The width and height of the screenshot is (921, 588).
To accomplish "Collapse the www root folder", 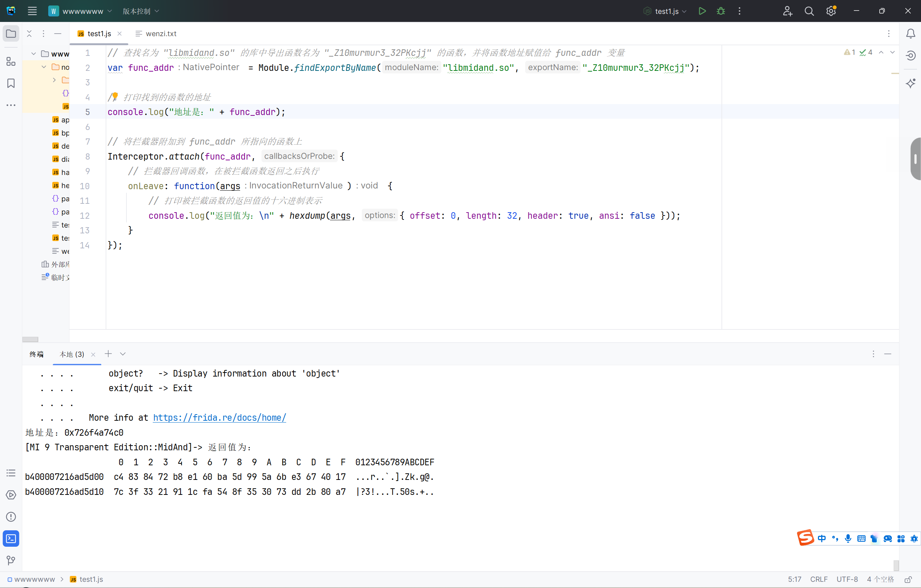I will point(34,54).
